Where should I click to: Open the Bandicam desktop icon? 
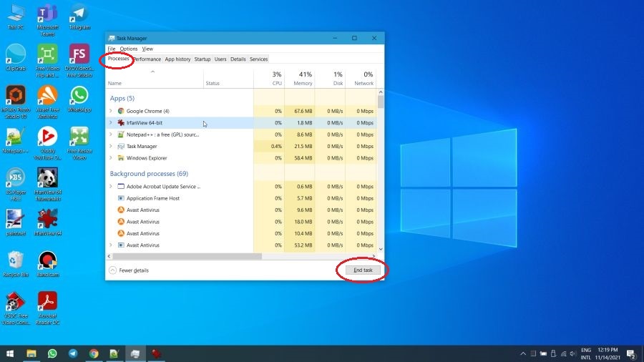coord(47,261)
